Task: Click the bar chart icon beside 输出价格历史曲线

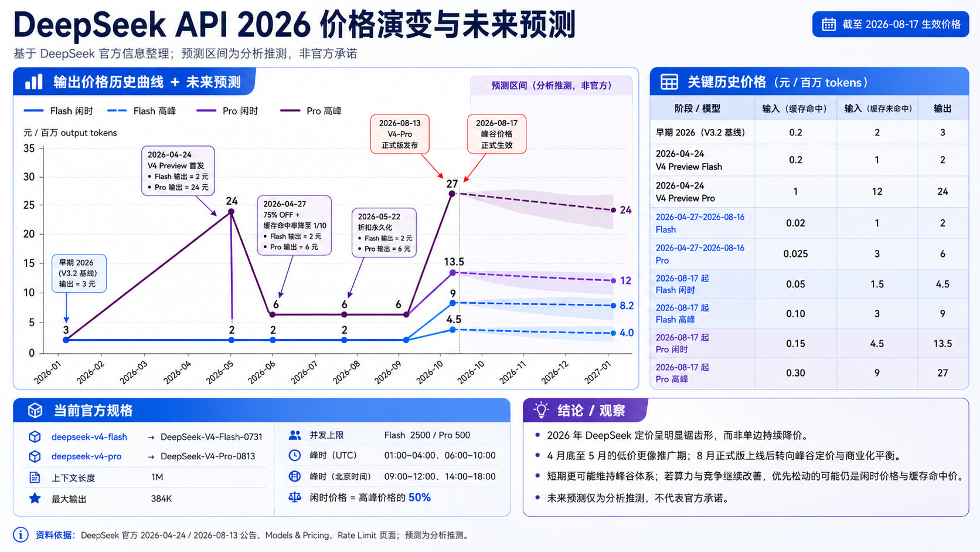Action: coord(34,82)
